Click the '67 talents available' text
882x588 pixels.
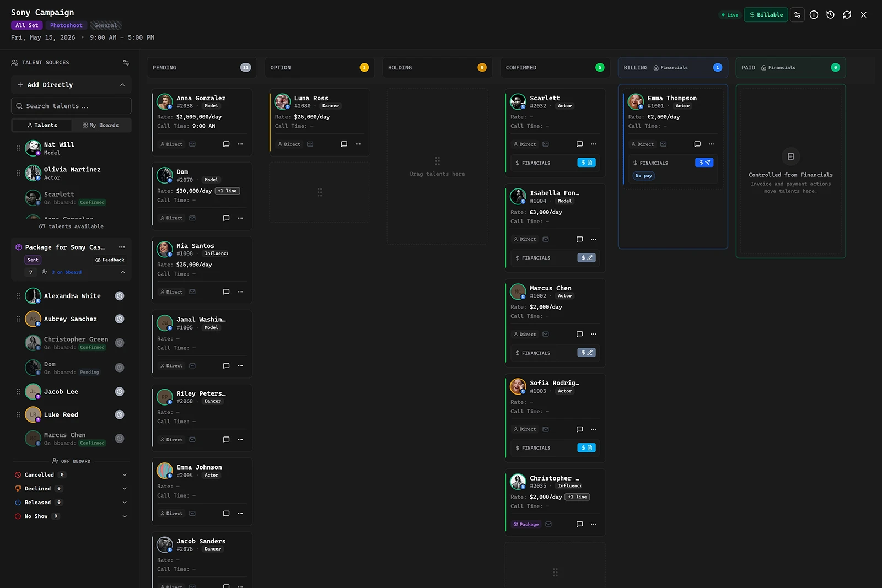[x=71, y=226]
